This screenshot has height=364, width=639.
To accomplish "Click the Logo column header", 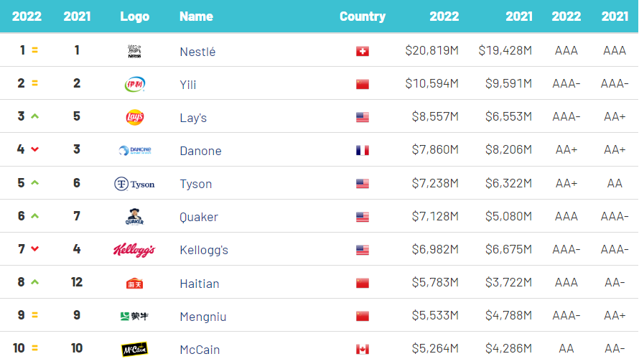I will coord(134,17).
